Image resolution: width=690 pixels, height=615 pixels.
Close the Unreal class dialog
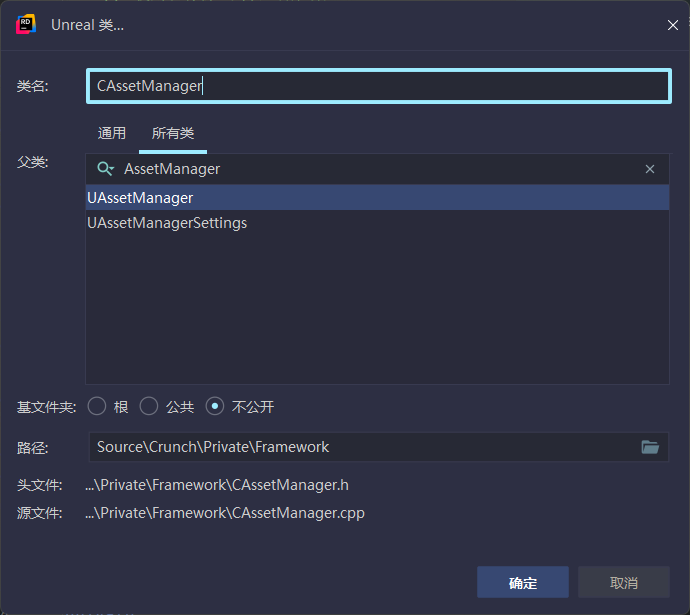pyautogui.click(x=672, y=25)
